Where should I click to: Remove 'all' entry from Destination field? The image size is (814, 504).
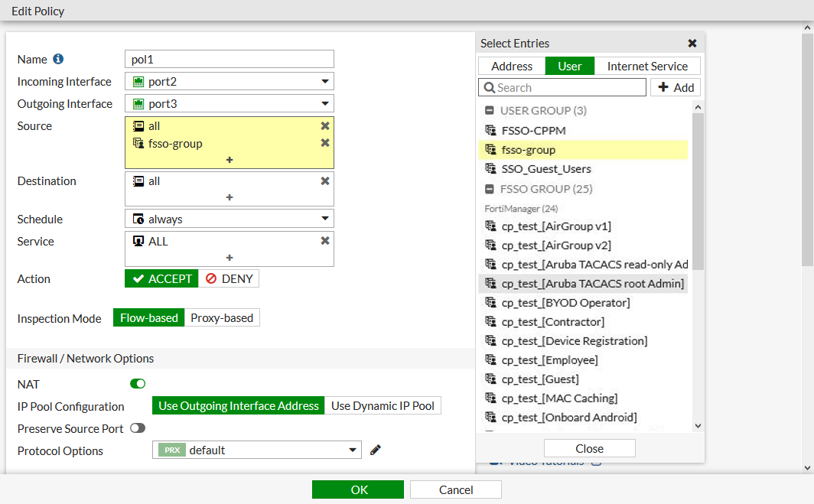coord(325,181)
